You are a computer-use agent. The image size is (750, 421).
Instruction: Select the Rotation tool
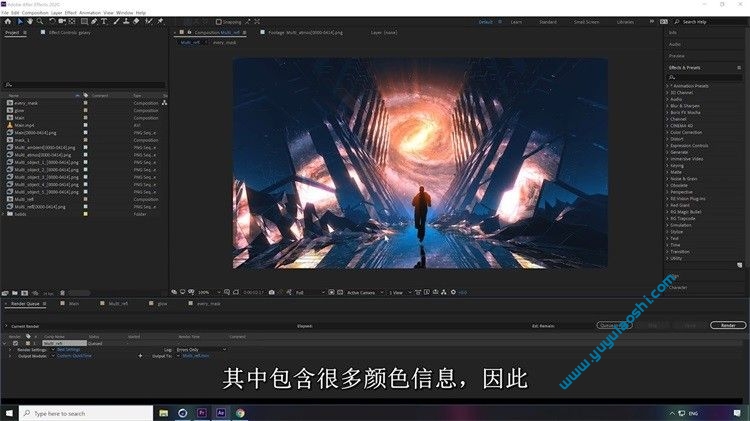(x=52, y=22)
